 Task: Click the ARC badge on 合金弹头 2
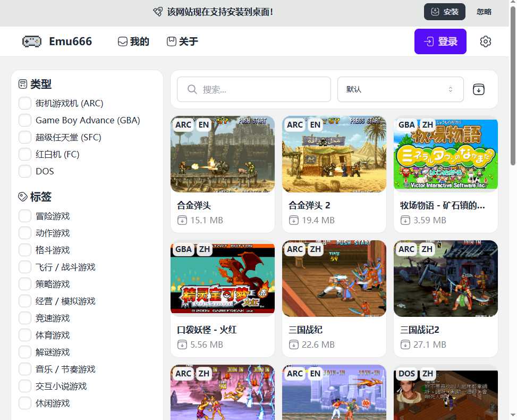coord(294,125)
